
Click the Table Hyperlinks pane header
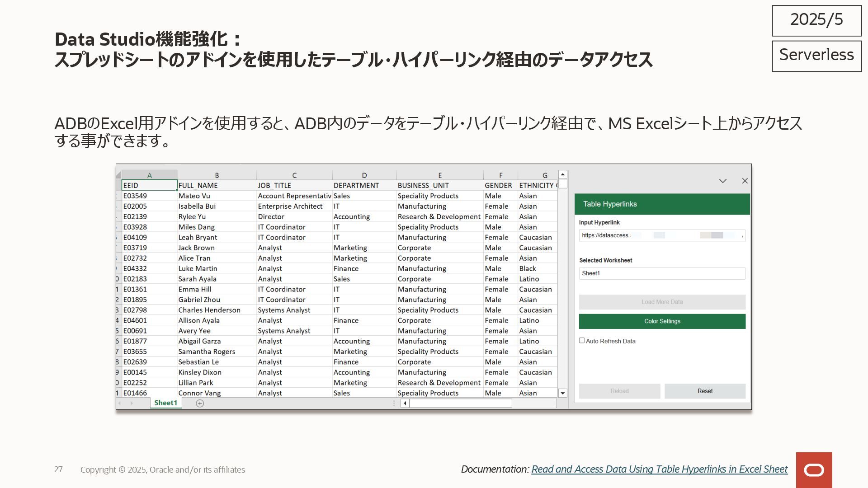click(662, 204)
